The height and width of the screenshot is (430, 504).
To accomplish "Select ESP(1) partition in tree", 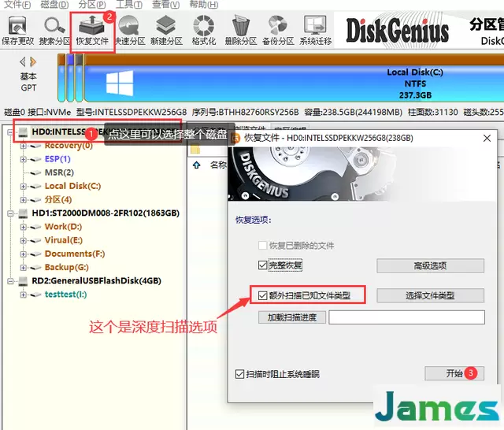I will [57, 159].
